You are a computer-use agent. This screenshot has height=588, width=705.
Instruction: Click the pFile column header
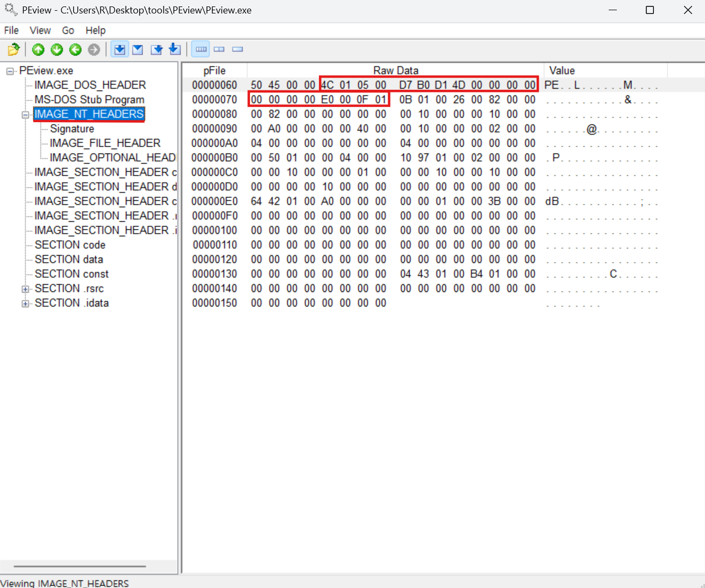215,70
